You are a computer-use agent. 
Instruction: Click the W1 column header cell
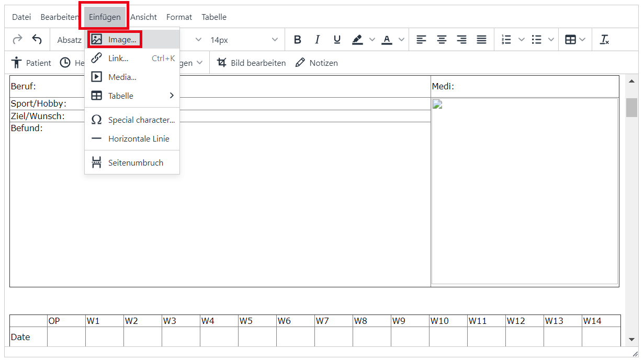105,321
